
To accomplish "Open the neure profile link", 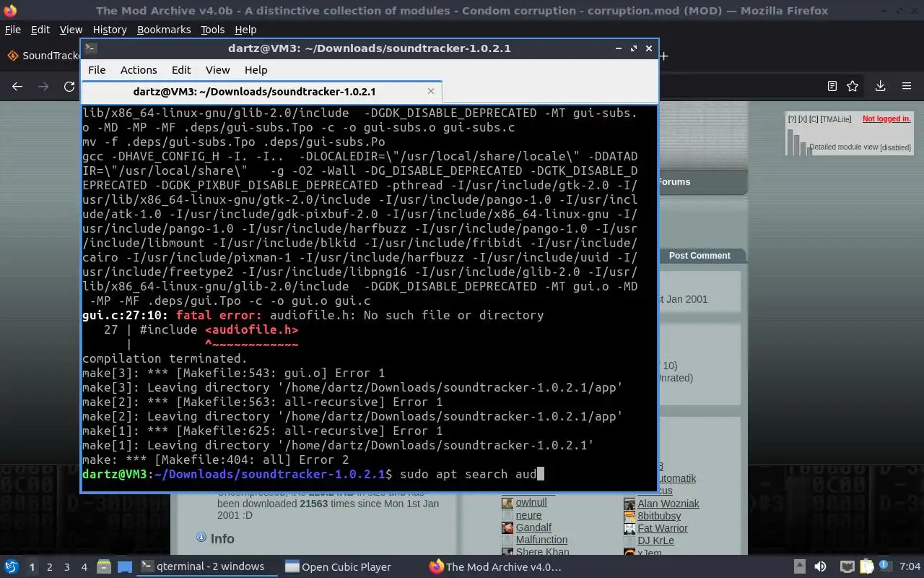I will [x=528, y=515].
